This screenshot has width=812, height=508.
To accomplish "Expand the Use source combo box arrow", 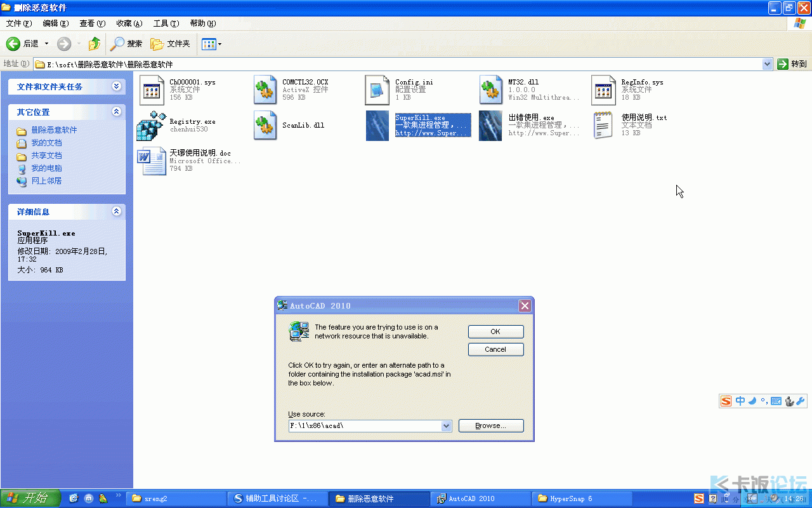I will (447, 426).
